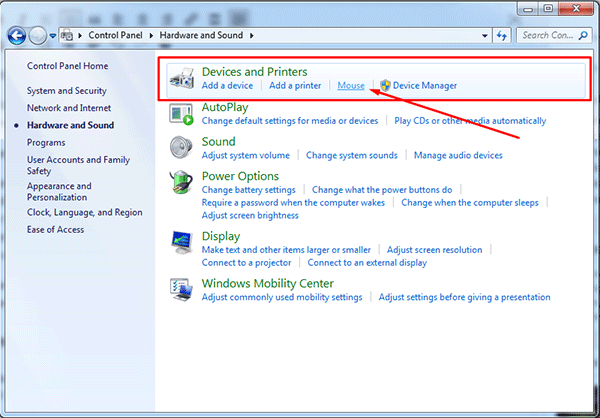Screen dimensions: 600x418
Task: Click Require a password when computer wakes
Action: point(293,202)
